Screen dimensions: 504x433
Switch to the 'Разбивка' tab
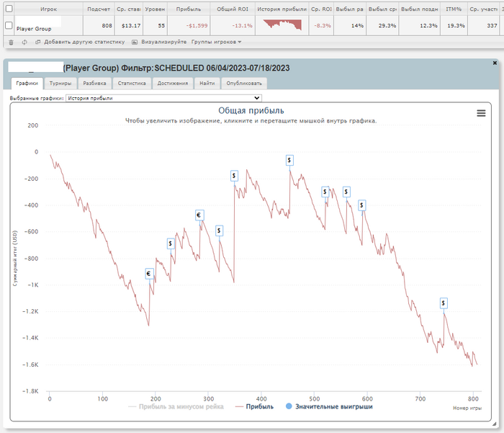94,84
